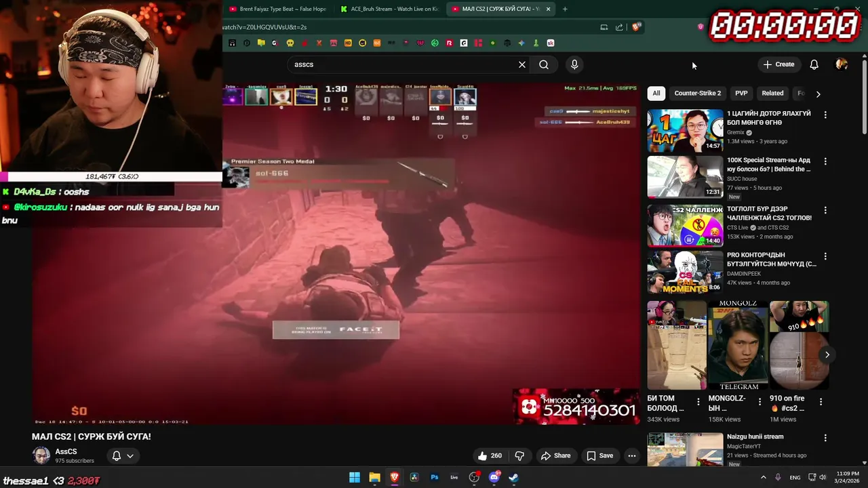
Task: Open more actions menu beside Save
Action: 632,455
